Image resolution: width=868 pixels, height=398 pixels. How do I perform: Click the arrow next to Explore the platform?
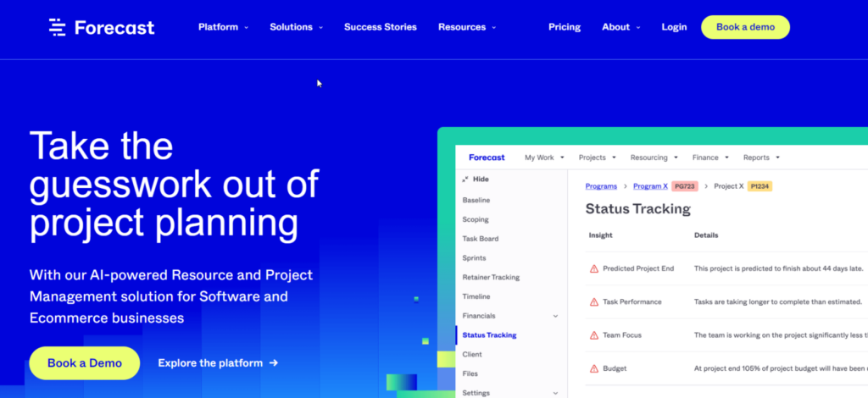point(273,363)
